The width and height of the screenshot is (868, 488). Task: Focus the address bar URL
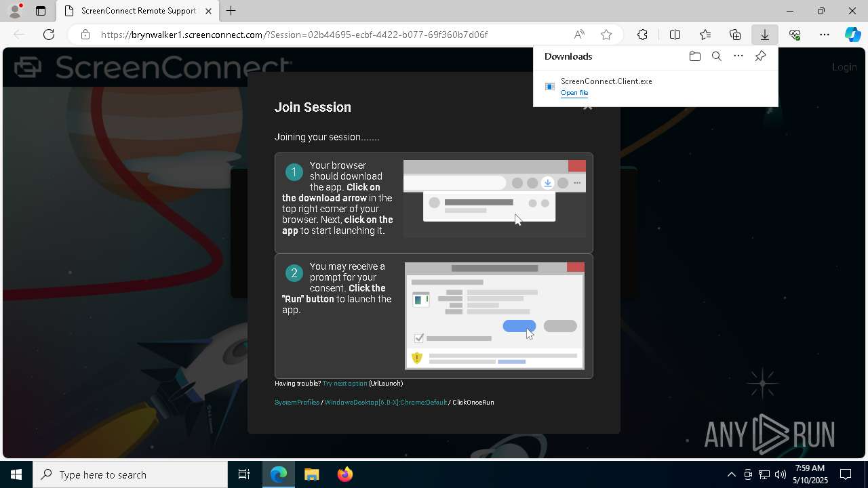pos(294,35)
